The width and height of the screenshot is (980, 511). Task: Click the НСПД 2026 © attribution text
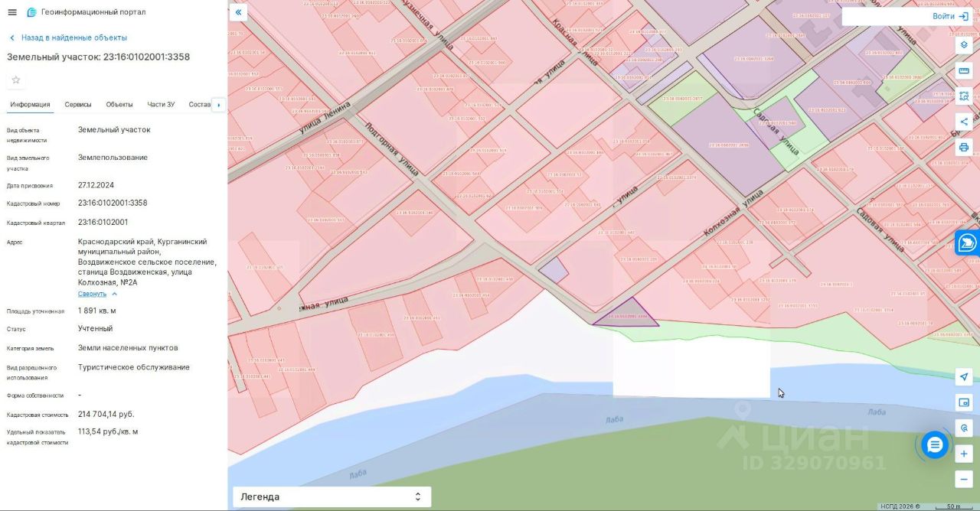coord(900,506)
